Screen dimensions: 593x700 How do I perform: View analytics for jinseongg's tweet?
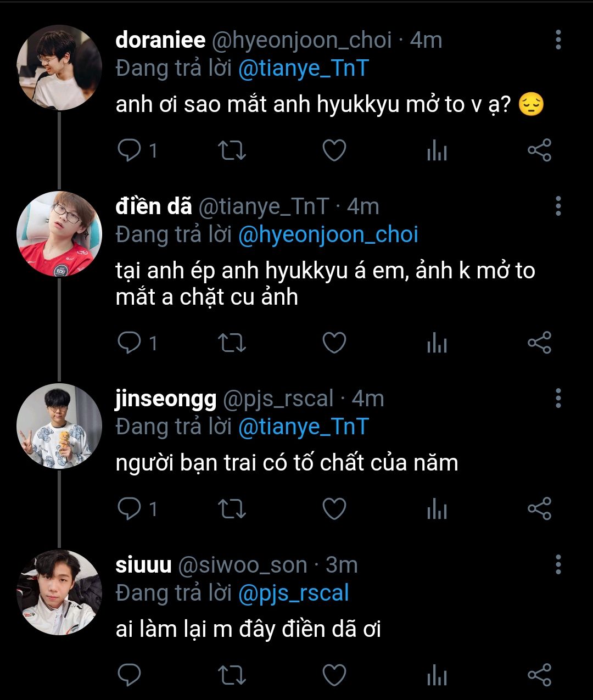coord(437,509)
